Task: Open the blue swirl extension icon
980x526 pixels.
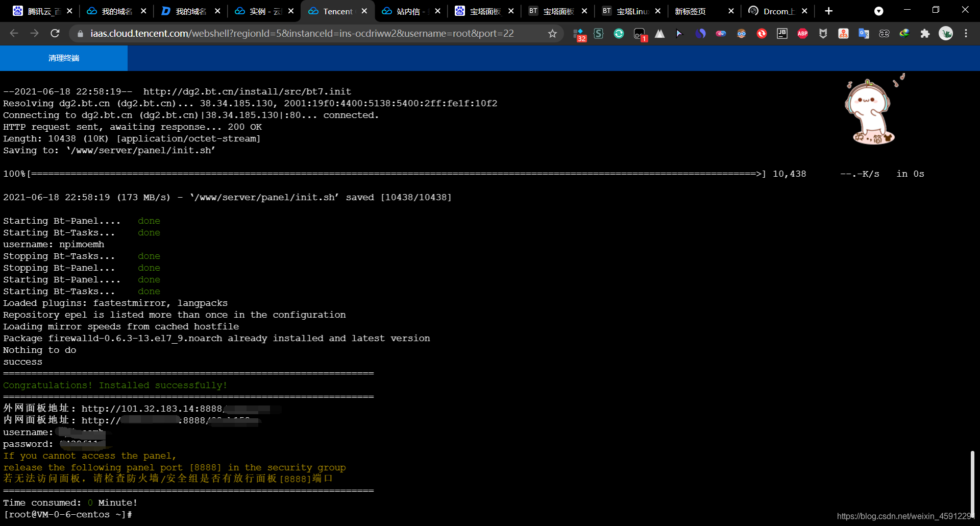Action: (700, 34)
